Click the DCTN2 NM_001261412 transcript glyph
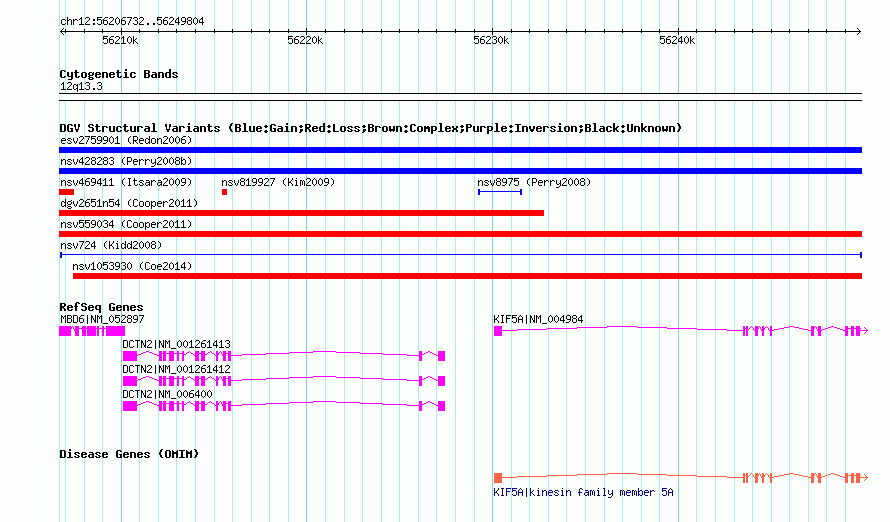The width and height of the screenshot is (890, 522). pos(284,381)
